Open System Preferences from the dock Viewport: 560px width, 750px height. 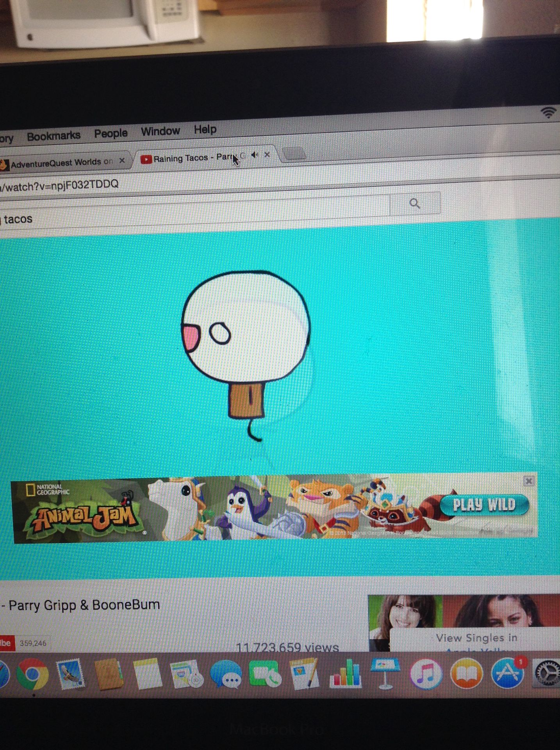547,673
